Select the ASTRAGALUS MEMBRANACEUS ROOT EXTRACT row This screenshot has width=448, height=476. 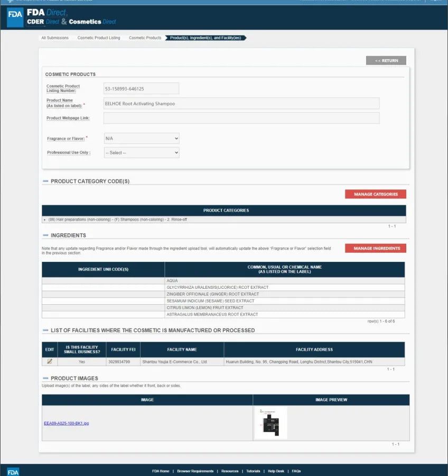(x=223, y=315)
